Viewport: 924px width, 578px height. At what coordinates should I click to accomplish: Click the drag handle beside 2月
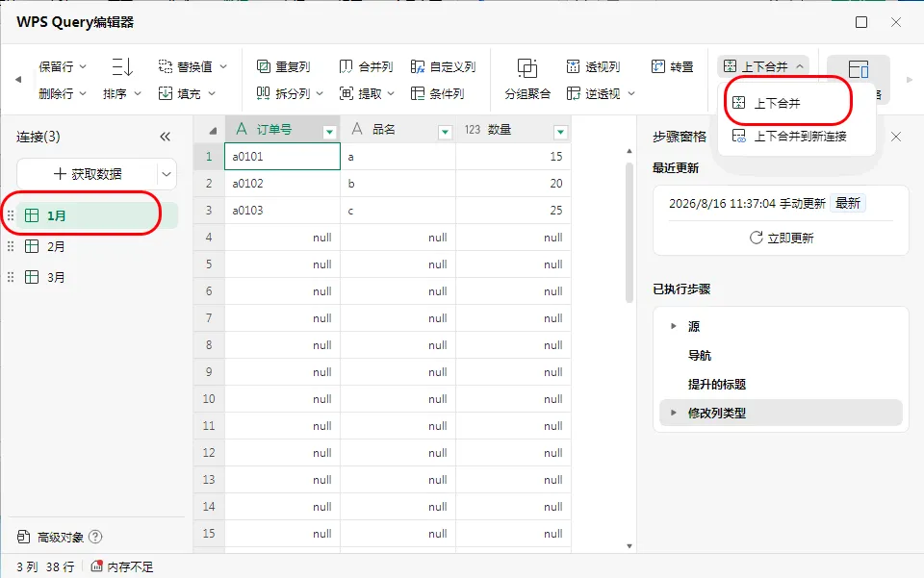tap(10, 246)
